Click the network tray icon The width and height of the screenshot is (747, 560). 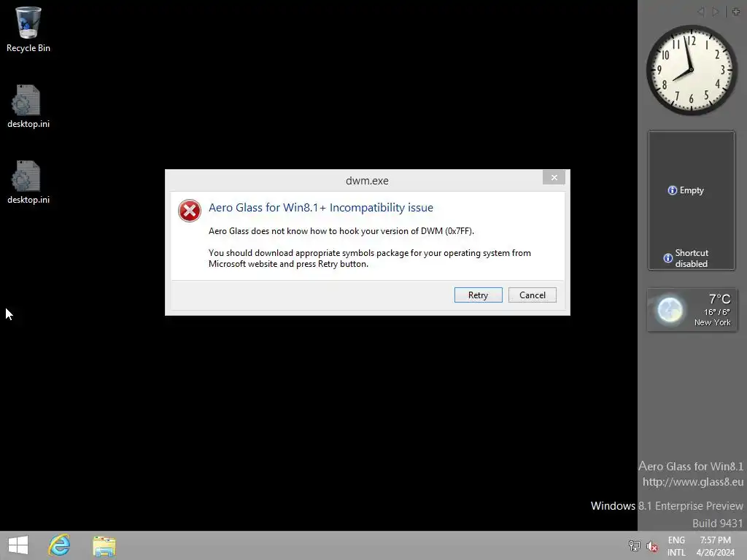point(634,545)
